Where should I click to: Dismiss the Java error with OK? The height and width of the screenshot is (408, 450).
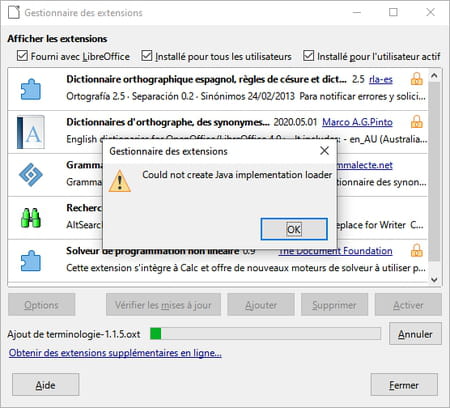point(294,229)
